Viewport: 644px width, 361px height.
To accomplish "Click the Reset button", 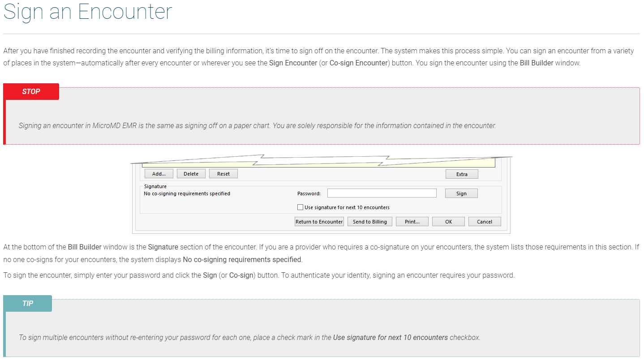I will (x=223, y=174).
